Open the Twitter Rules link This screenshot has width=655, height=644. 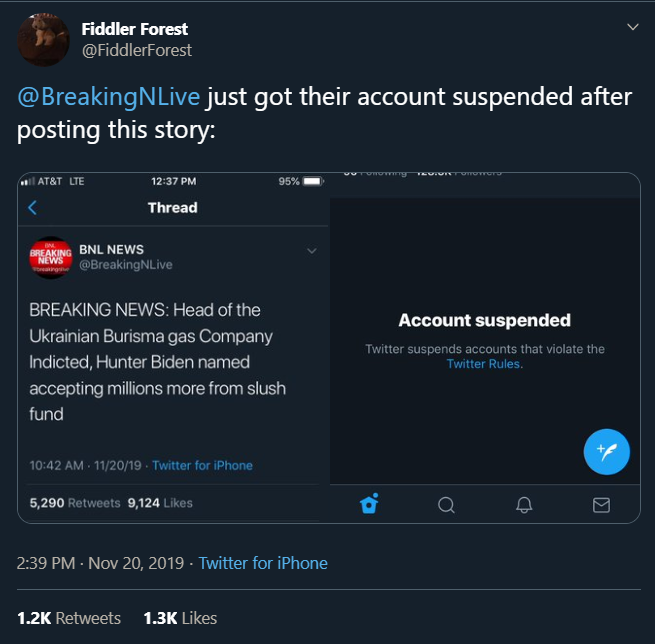(484, 364)
